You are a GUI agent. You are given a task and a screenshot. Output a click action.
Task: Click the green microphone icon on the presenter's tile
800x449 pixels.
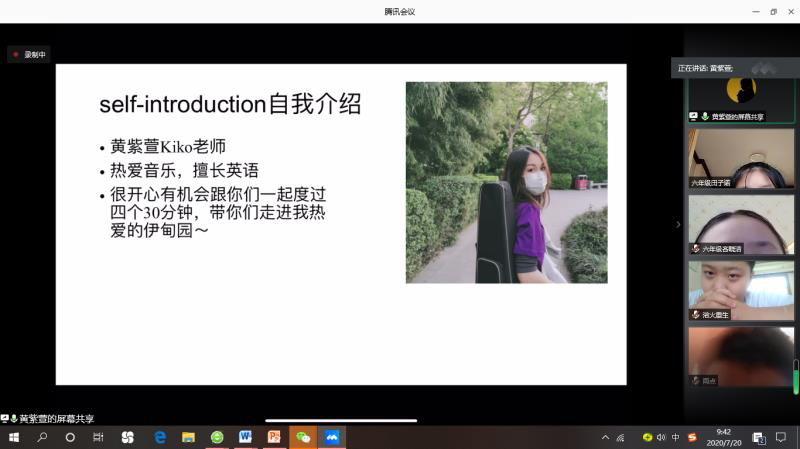coord(705,116)
